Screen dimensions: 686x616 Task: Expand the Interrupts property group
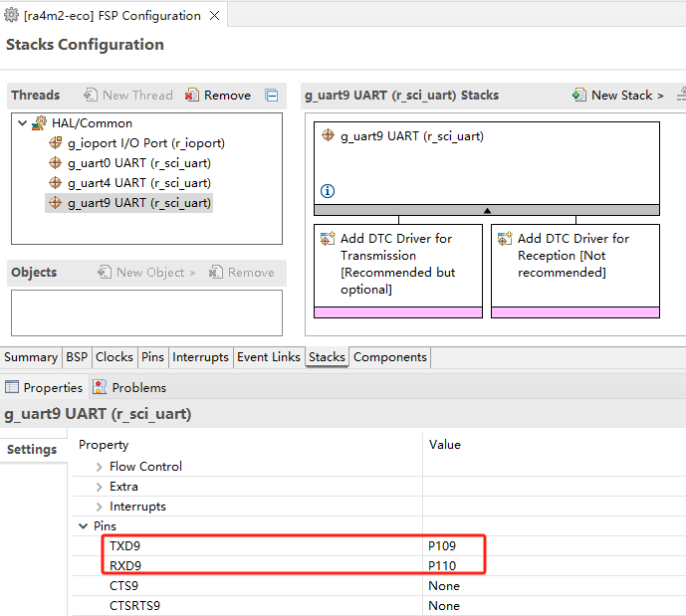pos(99,507)
